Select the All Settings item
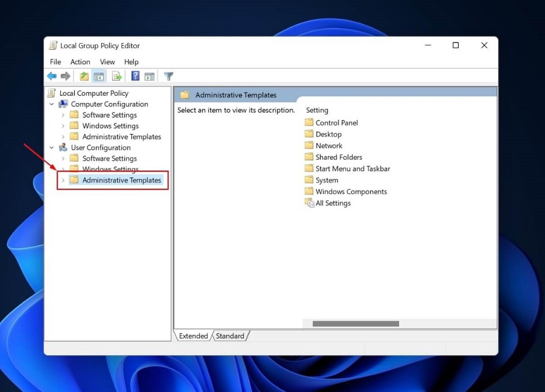 [332, 203]
